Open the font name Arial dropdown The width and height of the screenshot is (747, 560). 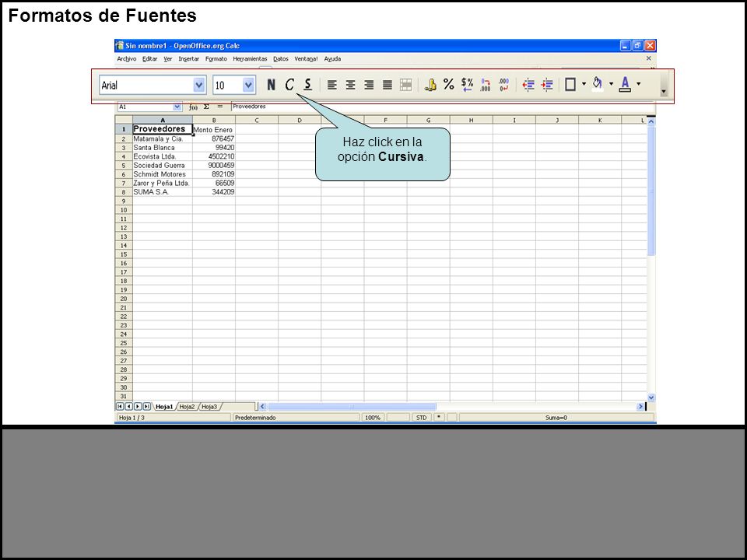[199, 86]
